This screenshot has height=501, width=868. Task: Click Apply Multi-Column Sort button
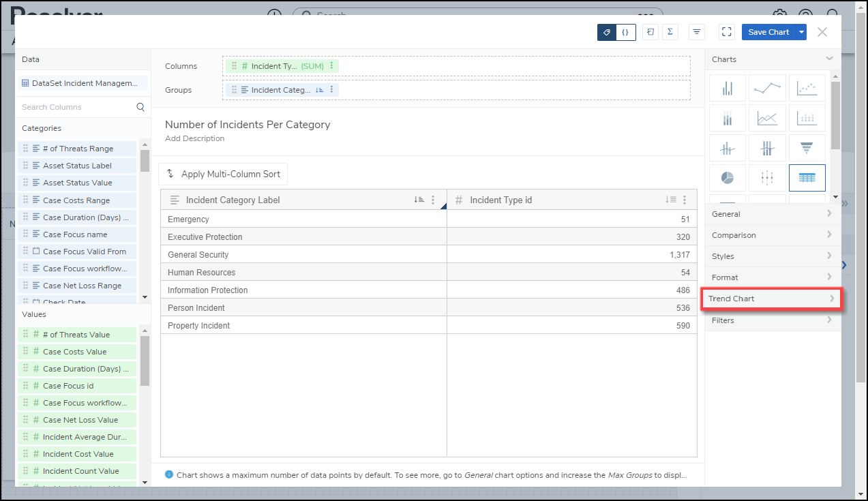(x=223, y=174)
